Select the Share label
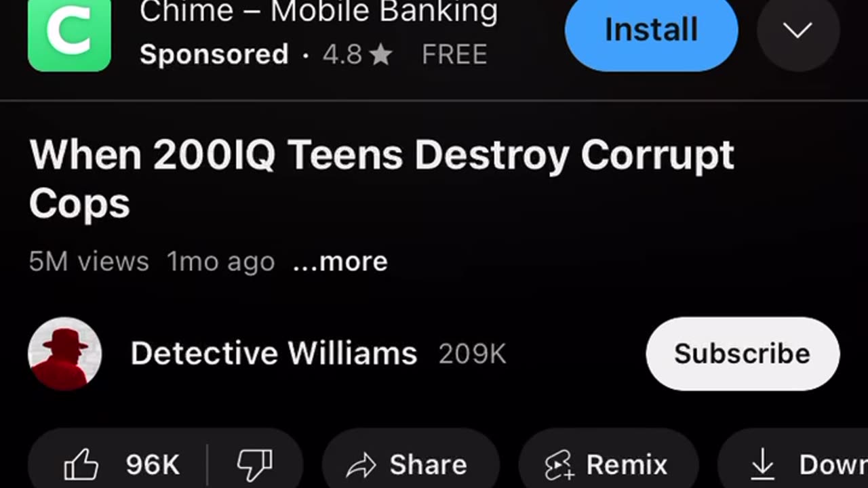Image resolution: width=868 pixels, height=488 pixels. (x=428, y=466)
